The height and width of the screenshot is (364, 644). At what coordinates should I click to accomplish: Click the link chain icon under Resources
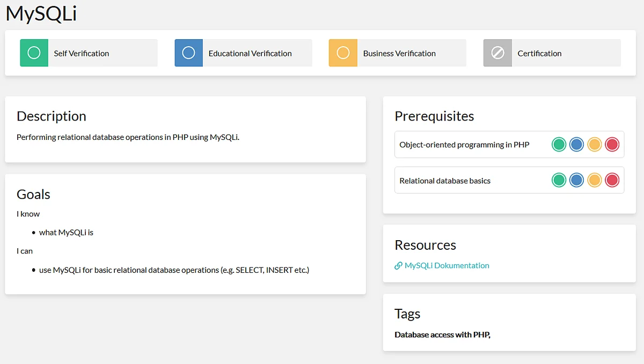click(x=398, y=266)
